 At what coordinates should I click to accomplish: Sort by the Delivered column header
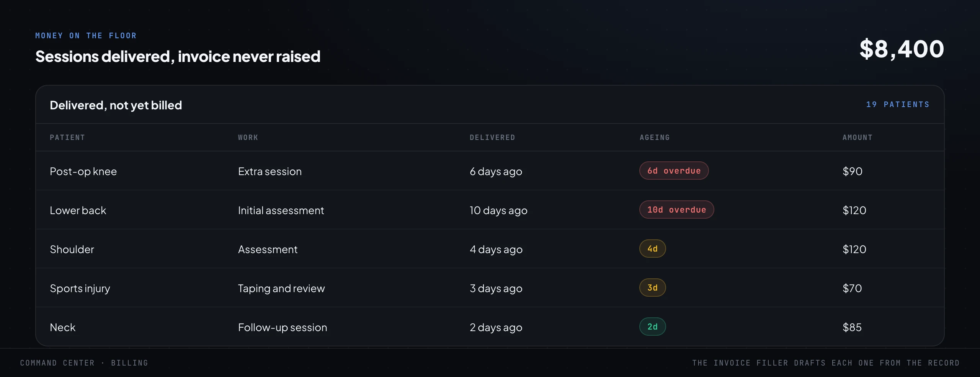point(492,138)
